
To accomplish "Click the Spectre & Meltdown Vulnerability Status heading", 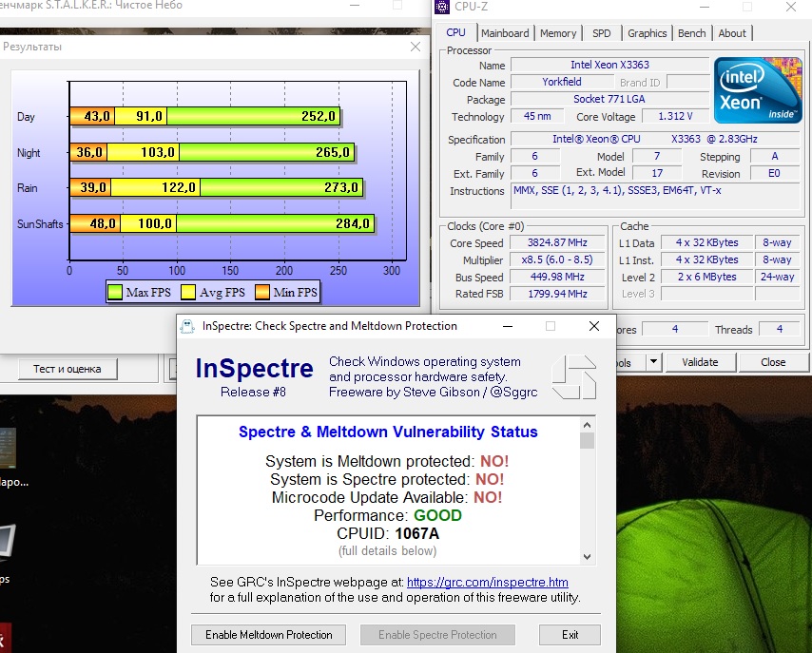I will pos(388,432).
